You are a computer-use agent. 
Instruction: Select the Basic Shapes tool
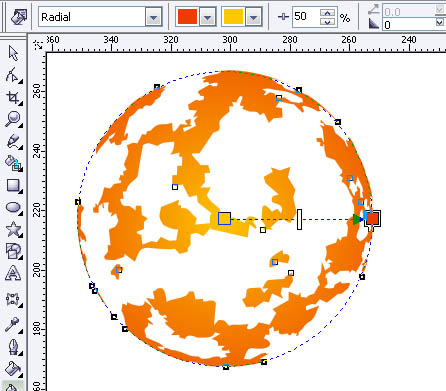pyautogui.click(x=13, y=251)
